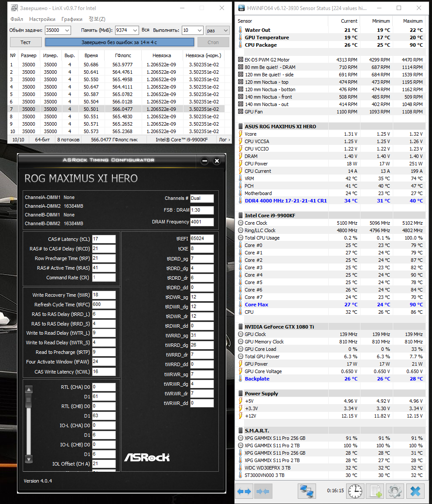Open the раз units dropdown in LinX
Image resolution: width=432 pixels, height=504 pixels.
click(218, 30)
